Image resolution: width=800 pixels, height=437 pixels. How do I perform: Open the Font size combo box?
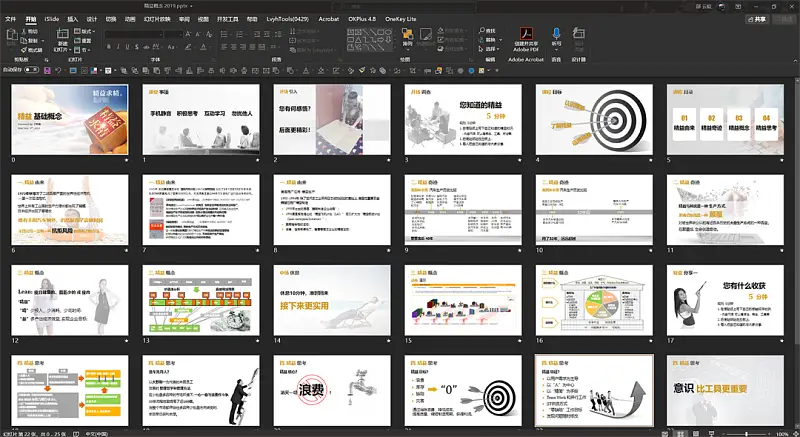pos(173,34)
